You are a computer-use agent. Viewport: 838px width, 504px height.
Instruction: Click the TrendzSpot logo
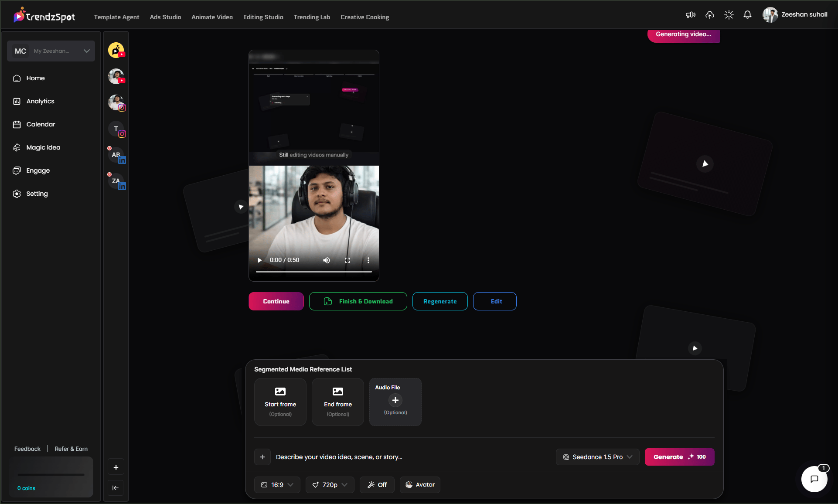tap(44, 16)
